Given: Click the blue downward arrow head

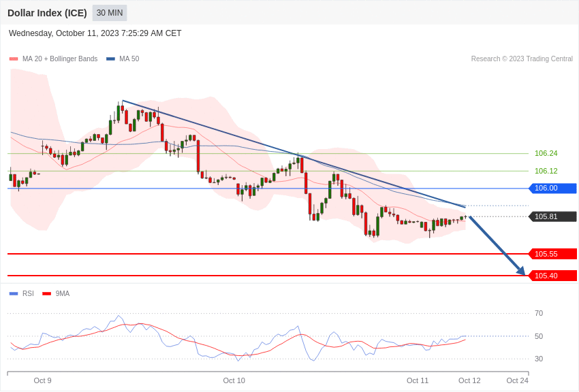Looking at the screenshot, I should 521,271.
